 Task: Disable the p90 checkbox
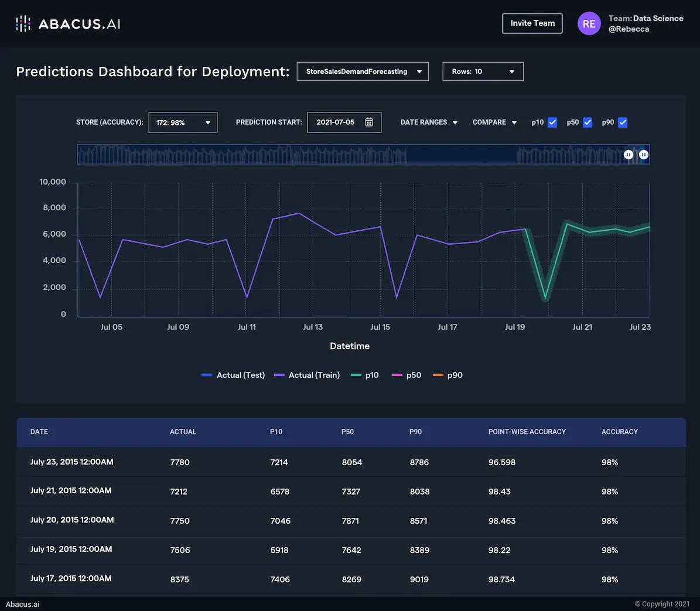click(x=623, y=122)
